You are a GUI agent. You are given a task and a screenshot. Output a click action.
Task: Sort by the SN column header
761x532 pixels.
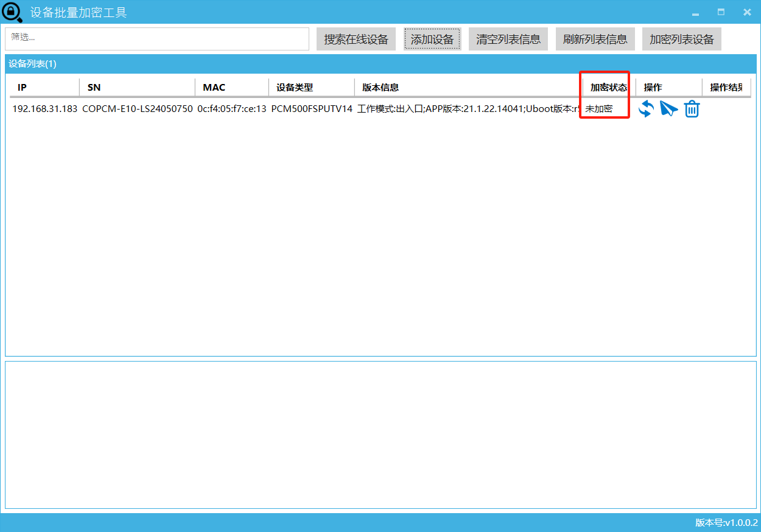(138, 88)
